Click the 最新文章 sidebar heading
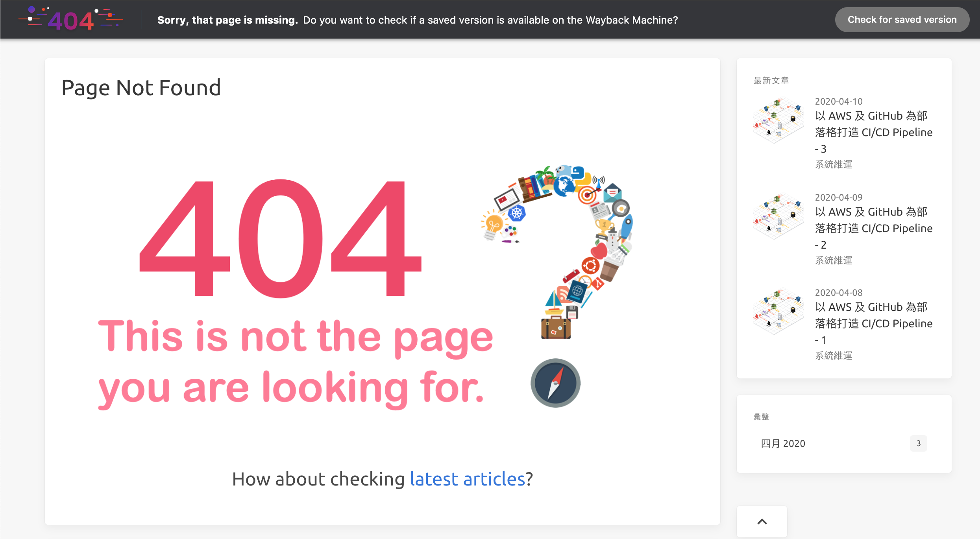 771,81
